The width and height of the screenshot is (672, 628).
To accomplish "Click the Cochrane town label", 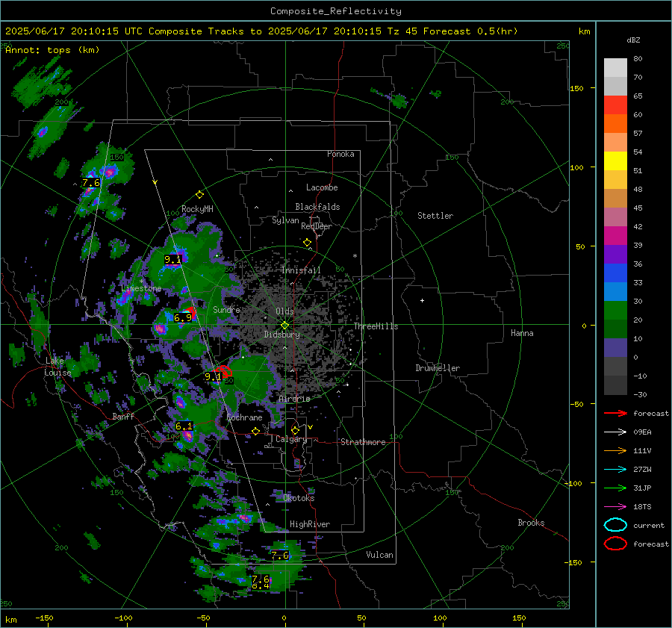I will [244, 417].
